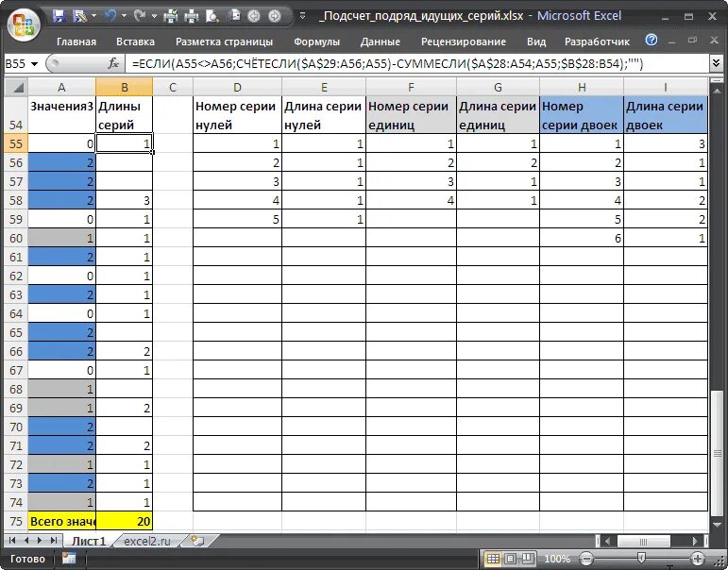This screenshot has height=570, width=728.
Task: Open Print Preview magnifier icon
Action: pyautogui.click(x=212, y=17)
